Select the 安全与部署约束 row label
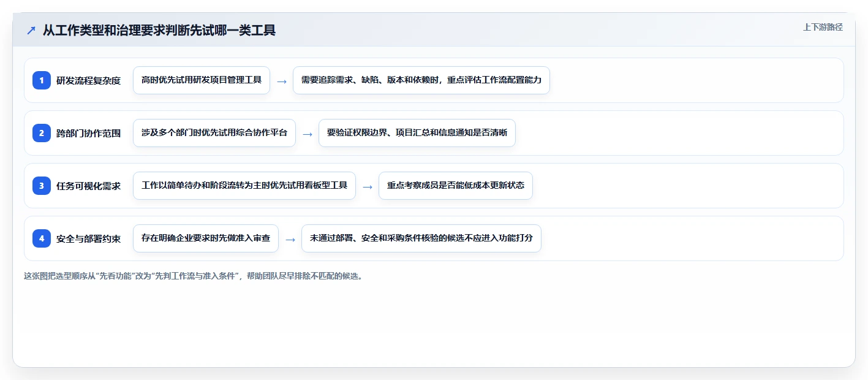 88,238
